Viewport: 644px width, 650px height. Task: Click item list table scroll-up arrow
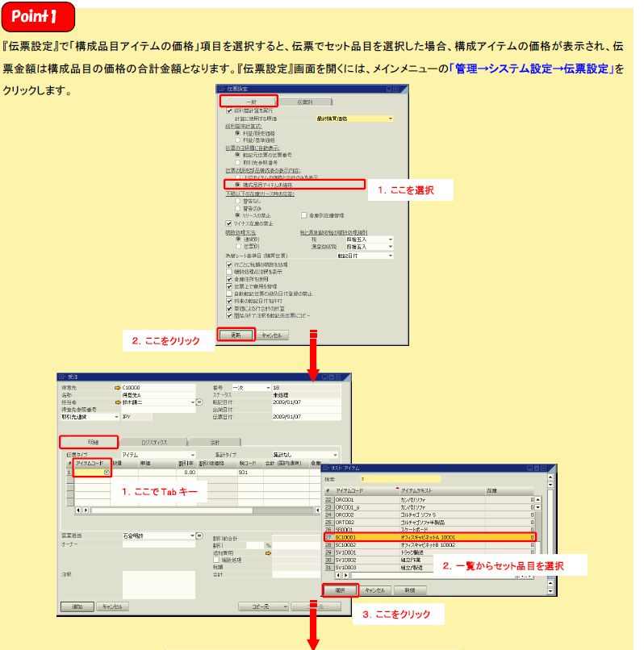[x=537, y=499]
